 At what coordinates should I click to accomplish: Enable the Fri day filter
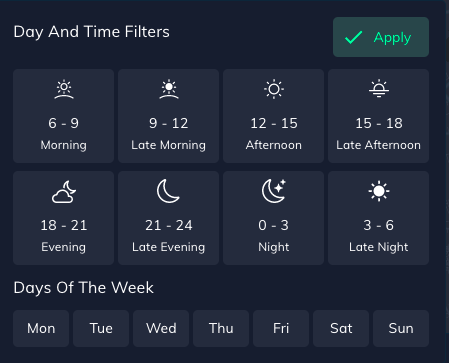coord(281,328)
